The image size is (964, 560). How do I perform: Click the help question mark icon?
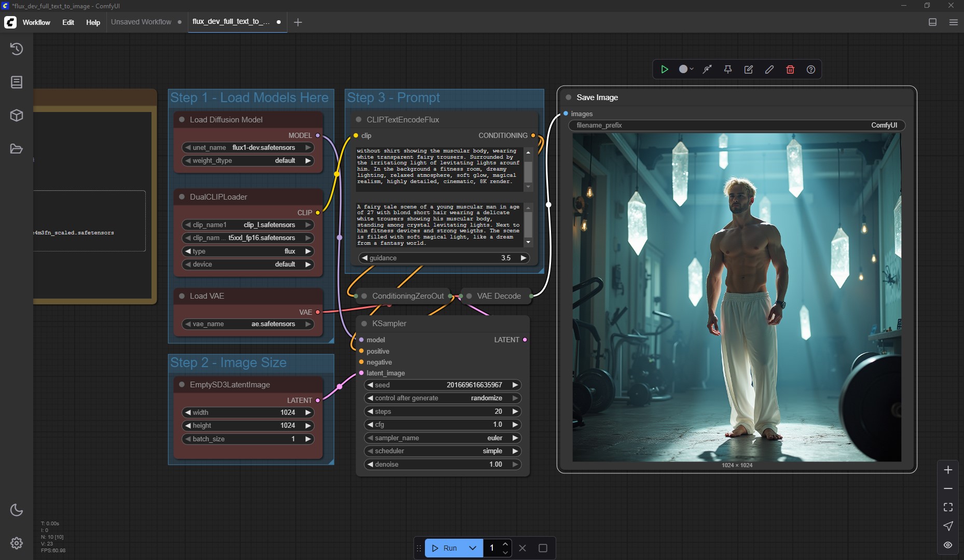pos(811,69)
